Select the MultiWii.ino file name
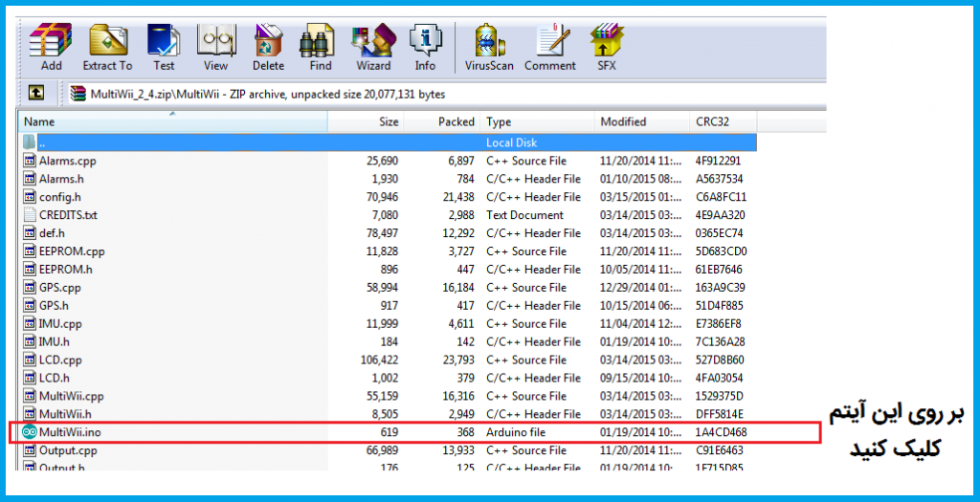 [70, 432]
